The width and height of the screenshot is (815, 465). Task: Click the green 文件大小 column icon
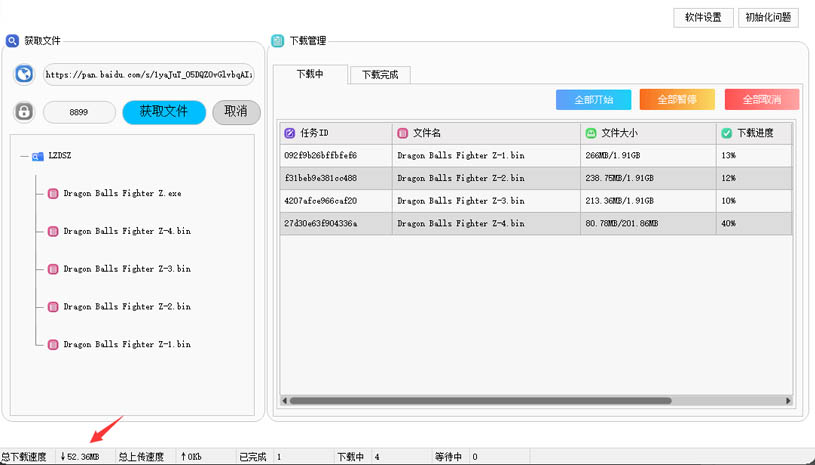click(x=590, y=133)
